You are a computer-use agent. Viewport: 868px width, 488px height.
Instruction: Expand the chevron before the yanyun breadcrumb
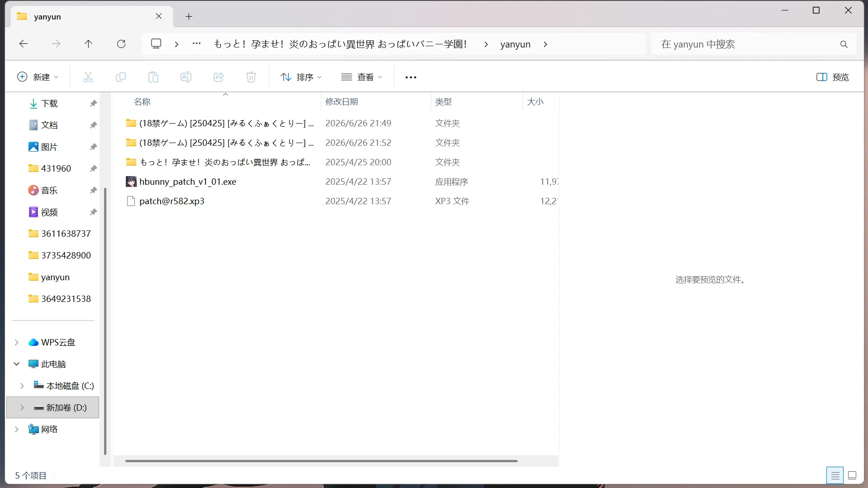point(486,44)
